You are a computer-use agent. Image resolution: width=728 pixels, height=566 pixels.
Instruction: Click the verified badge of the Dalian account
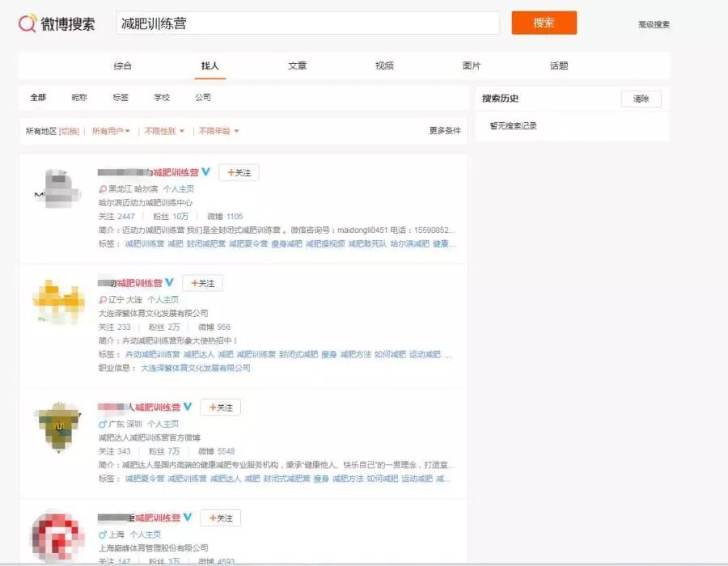point(168,283)
